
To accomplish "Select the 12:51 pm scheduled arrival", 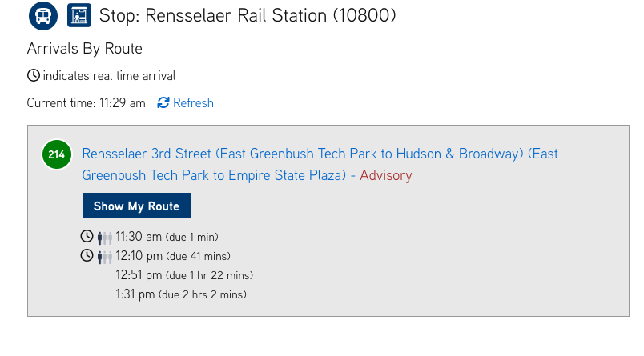I will click(x=139, y=275).
